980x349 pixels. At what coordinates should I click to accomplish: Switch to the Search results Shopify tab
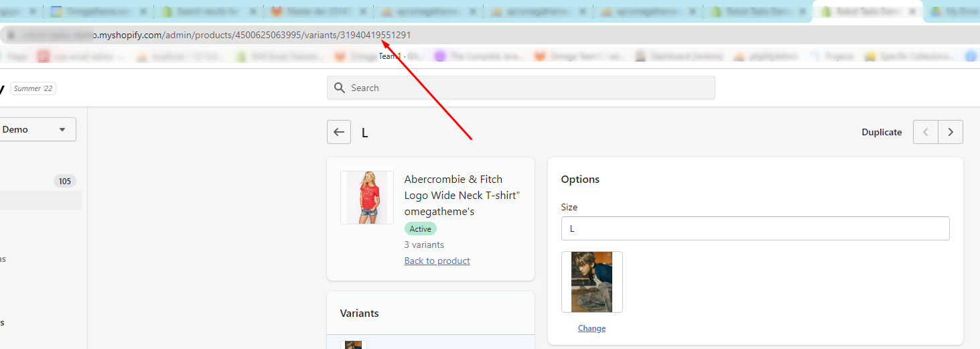[201, 11]
